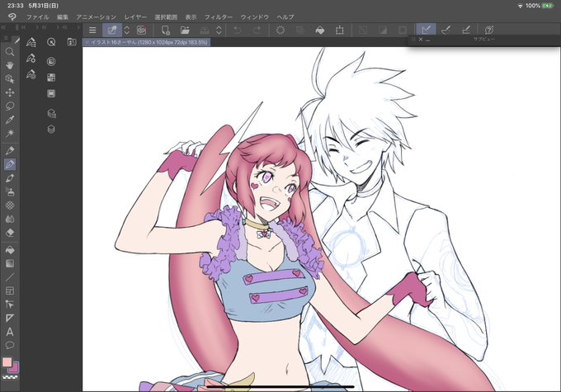Screen dimensions: 561x392
Task: Toggle the Snap to Grid button
Action: point(466,30)
